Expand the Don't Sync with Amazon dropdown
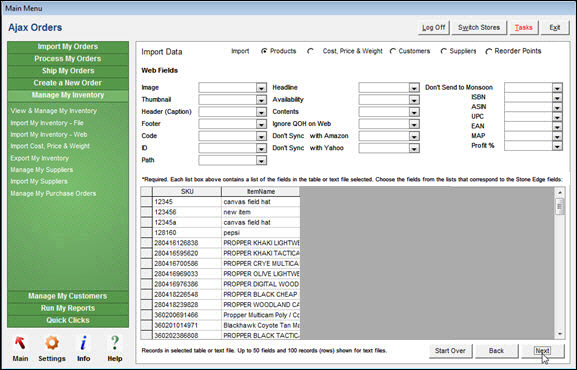577x370 pixels. 414,136
